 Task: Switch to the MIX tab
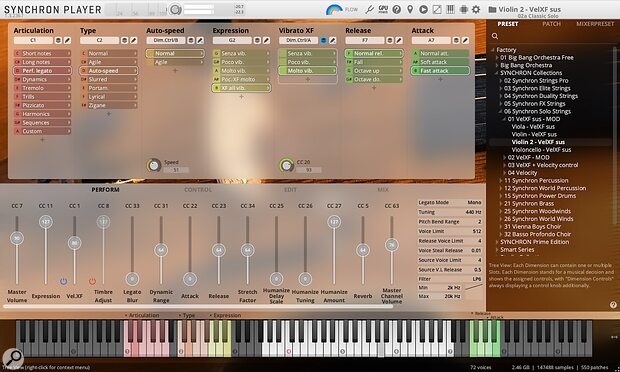pyautogui.click(x=383, y=190)
